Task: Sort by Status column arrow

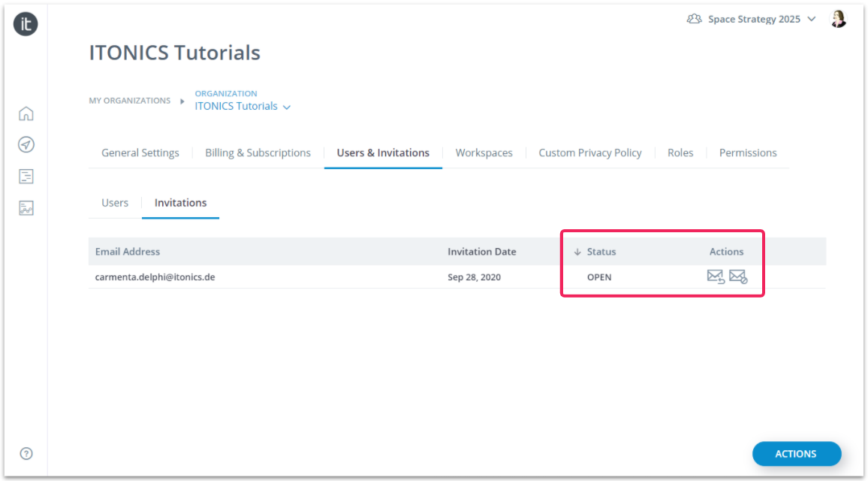Action: pos(577,252)
